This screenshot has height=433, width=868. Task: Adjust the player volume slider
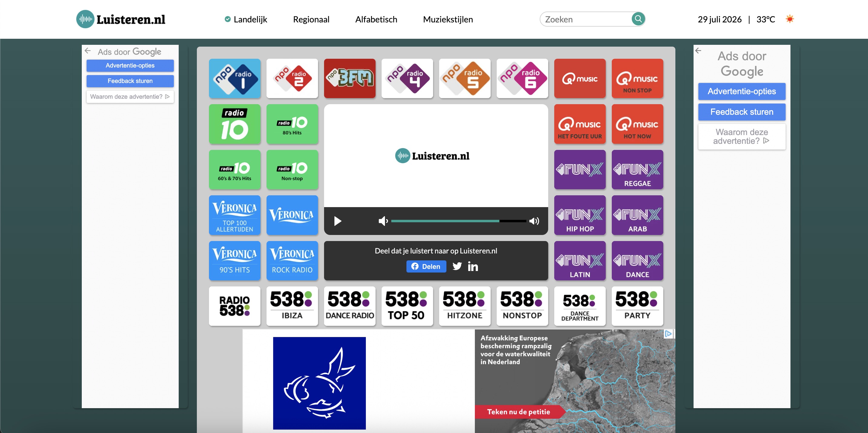[459, 221]
